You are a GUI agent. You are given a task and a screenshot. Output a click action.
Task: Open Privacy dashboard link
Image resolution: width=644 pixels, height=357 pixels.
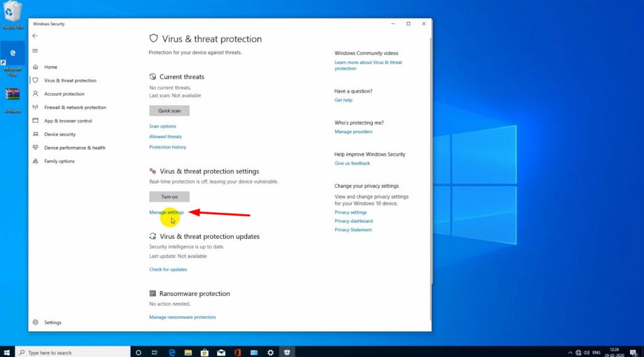(x=353, y=221)
